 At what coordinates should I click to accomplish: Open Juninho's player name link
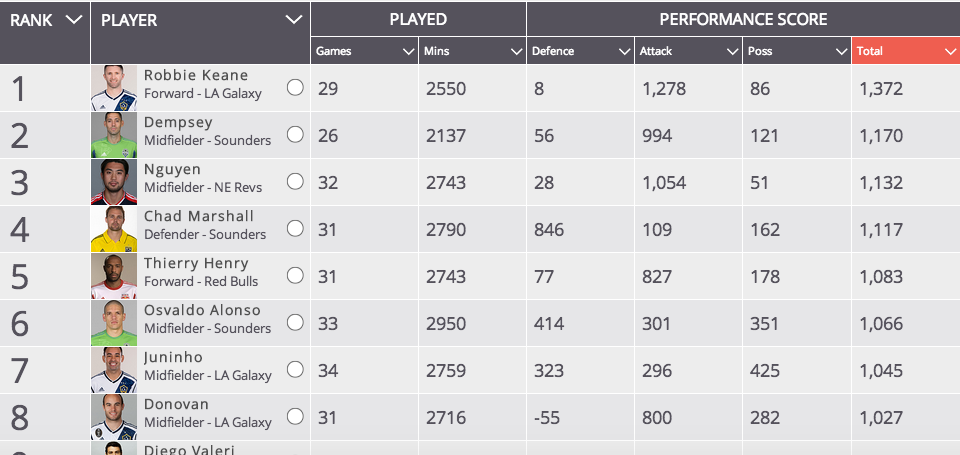point(173,358)
